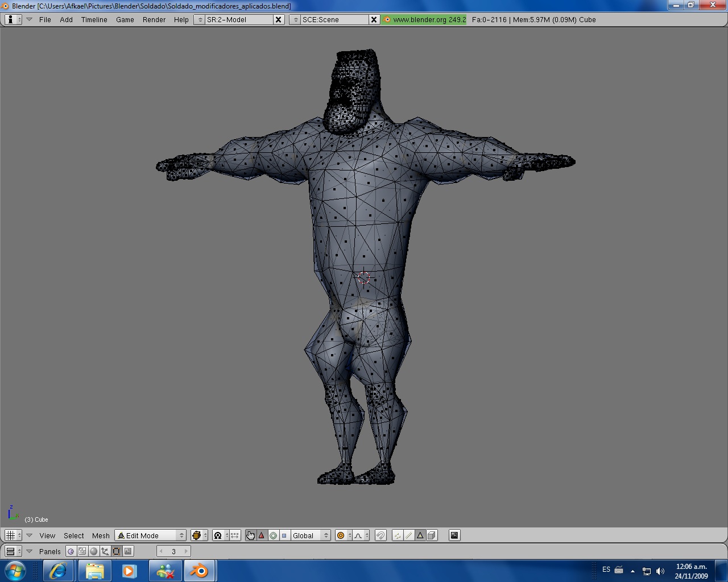Click the current frame field showing 3
Image resolution: width=728 pixels, height=582 pixels.
coord(173,551)
